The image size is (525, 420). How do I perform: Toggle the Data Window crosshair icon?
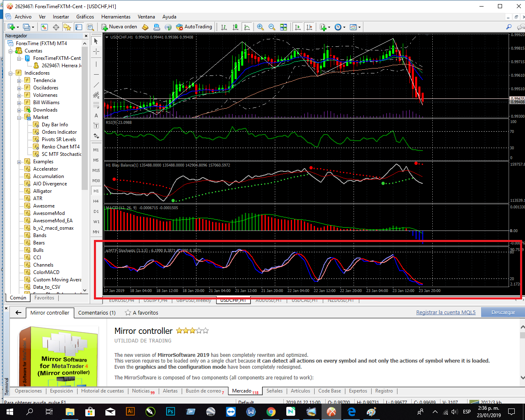click(x=56, y=27)
